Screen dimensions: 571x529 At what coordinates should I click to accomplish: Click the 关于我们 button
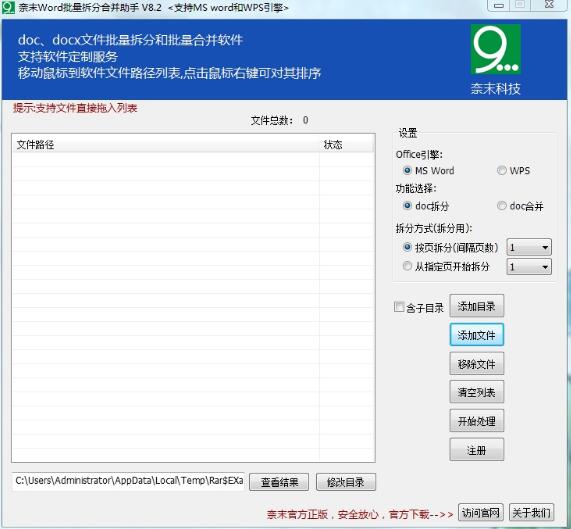[531, 513]
